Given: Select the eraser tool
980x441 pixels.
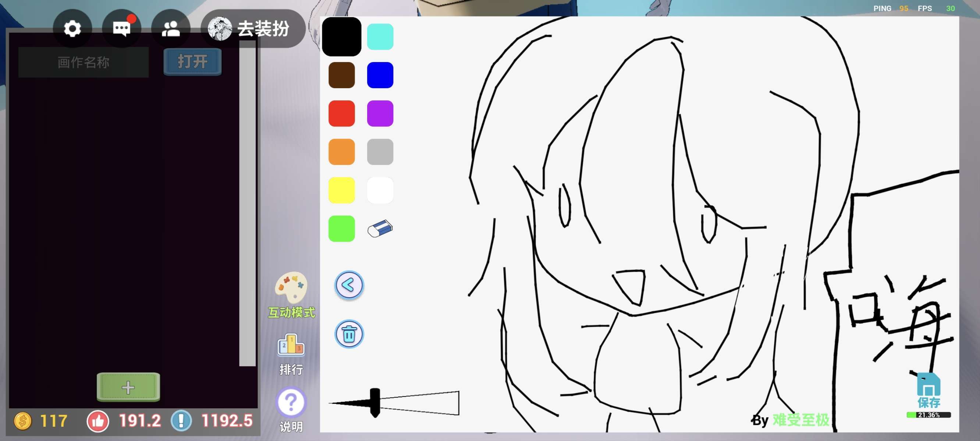Looking at the screenshot, I should point(380,229).
